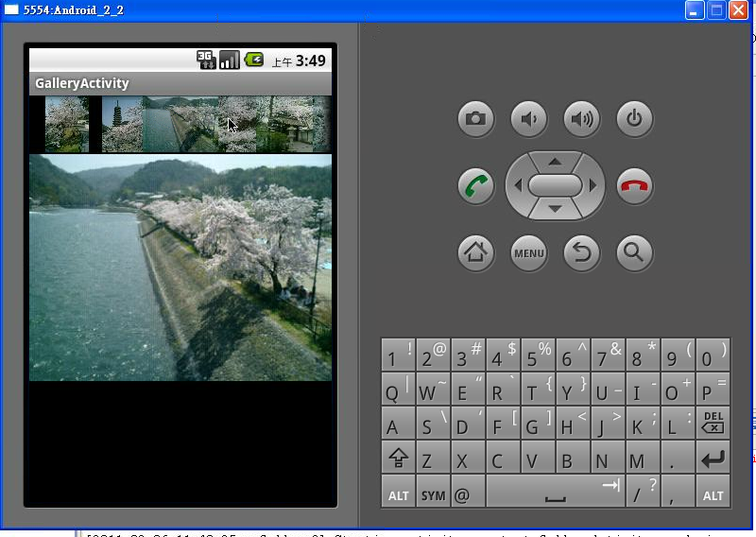Select the first cherry tree gallery thumbnail
The width and height of the screenshot is (756, 537).
pos(67,125)
